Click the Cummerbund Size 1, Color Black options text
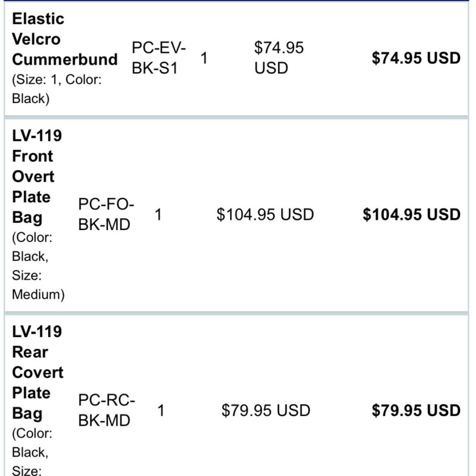The height and width of the screenshot is (476, 476). click(x=57, y=89)
